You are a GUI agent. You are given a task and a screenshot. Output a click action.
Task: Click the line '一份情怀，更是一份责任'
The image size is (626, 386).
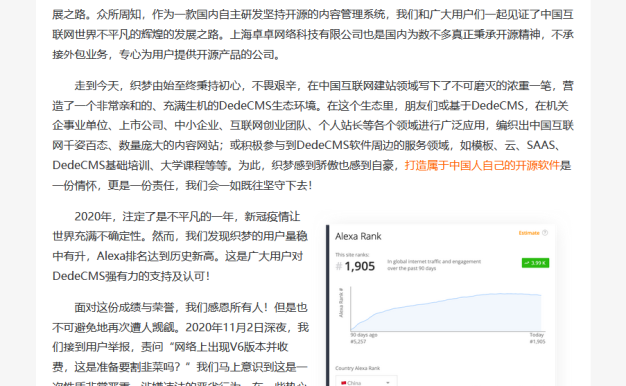coord(182,186)
